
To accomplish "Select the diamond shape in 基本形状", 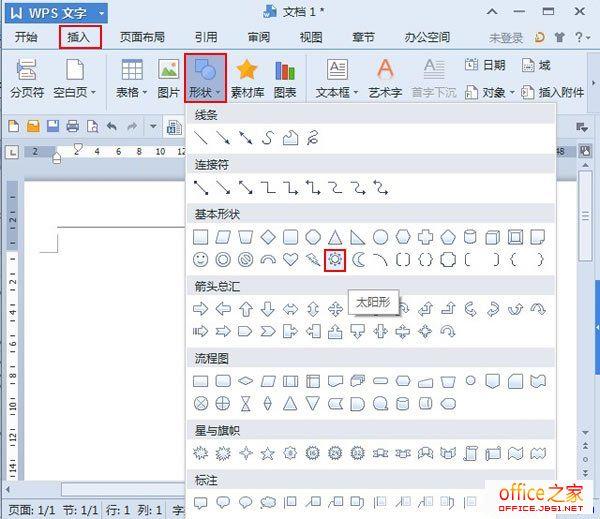I will 268,237.
